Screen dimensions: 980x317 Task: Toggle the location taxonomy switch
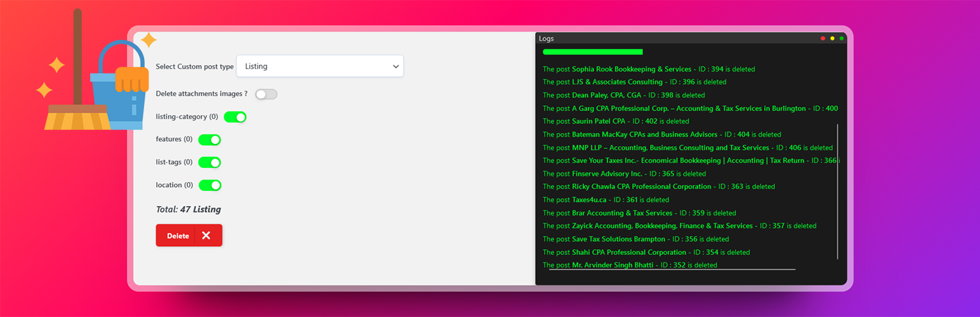pos(209,185)
